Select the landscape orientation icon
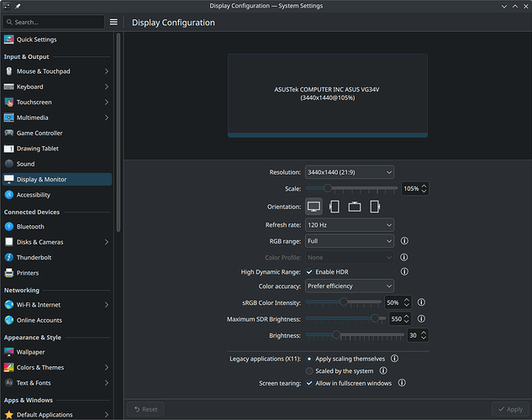Viewport: 532px width, 420px height. click(313, 207)
